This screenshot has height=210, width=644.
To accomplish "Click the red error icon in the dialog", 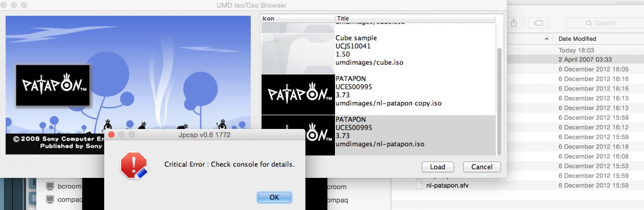I will (x=134, y=165).
